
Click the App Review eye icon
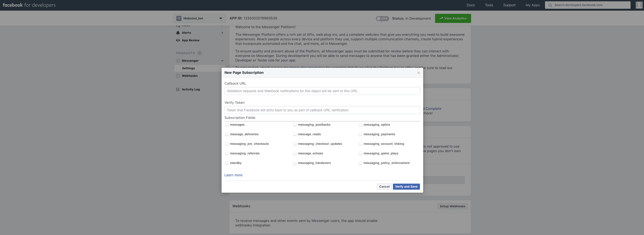(178, 40)
